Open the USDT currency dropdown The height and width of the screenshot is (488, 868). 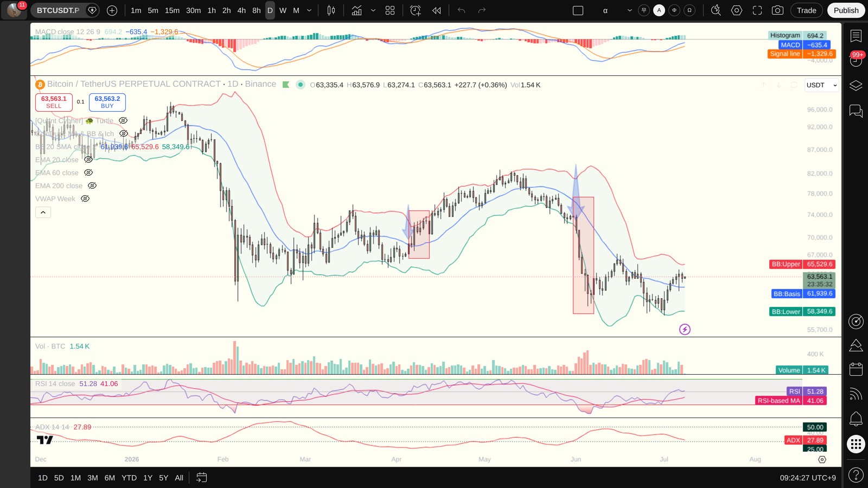click(x=821, y=85)
